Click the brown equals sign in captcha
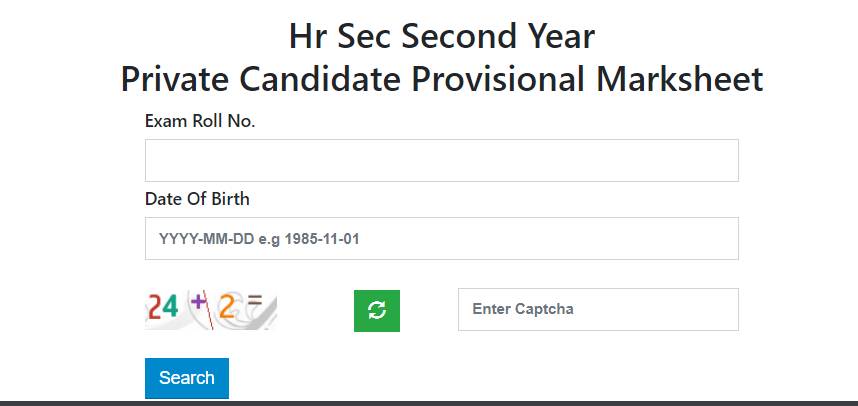This screenshot has height=406, width=858. [254, 299]
